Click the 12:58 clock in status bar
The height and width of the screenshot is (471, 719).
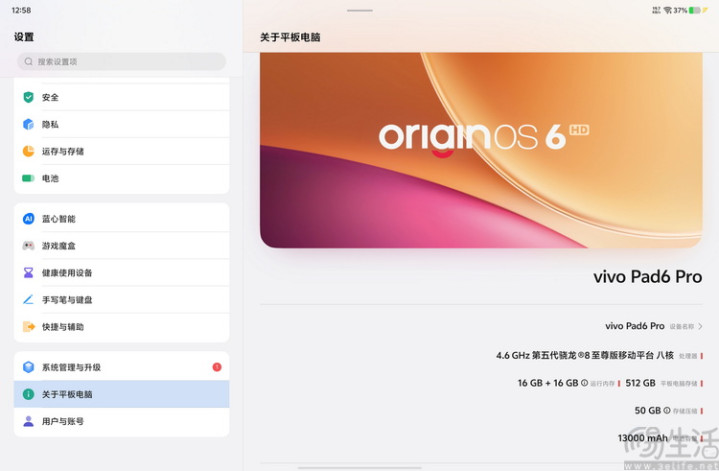point(21,10)
